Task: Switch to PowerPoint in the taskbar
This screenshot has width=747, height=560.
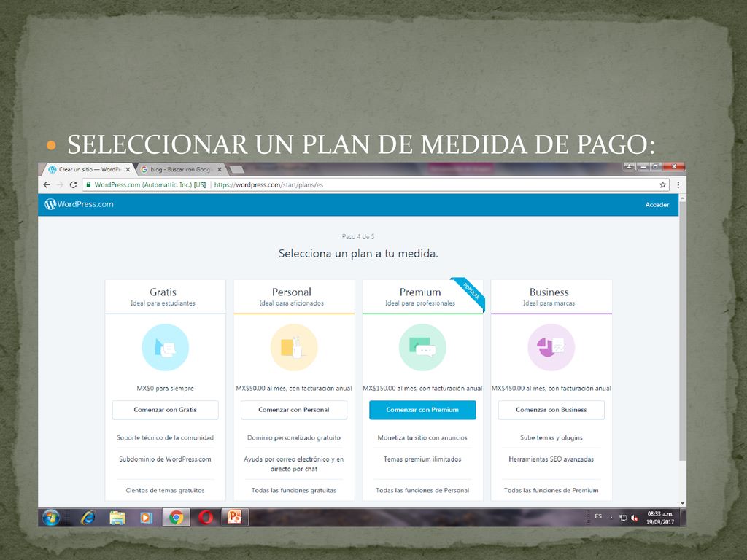Action: (235, 518)
